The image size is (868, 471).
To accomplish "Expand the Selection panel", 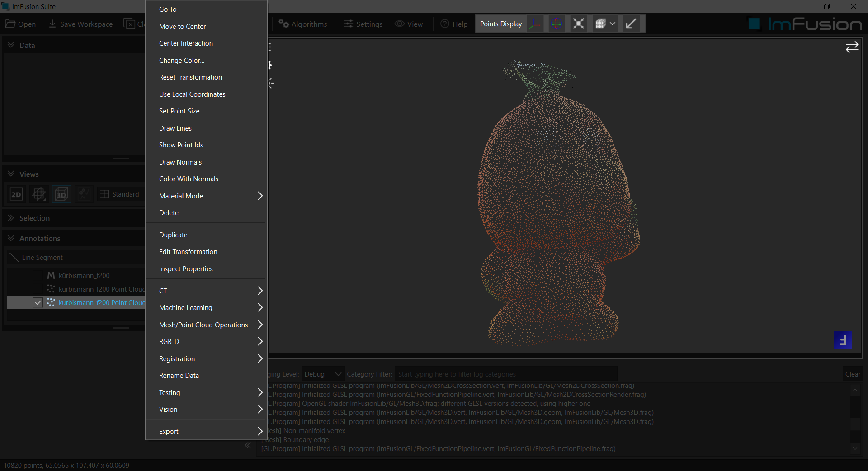I will (x=11, y=218).
